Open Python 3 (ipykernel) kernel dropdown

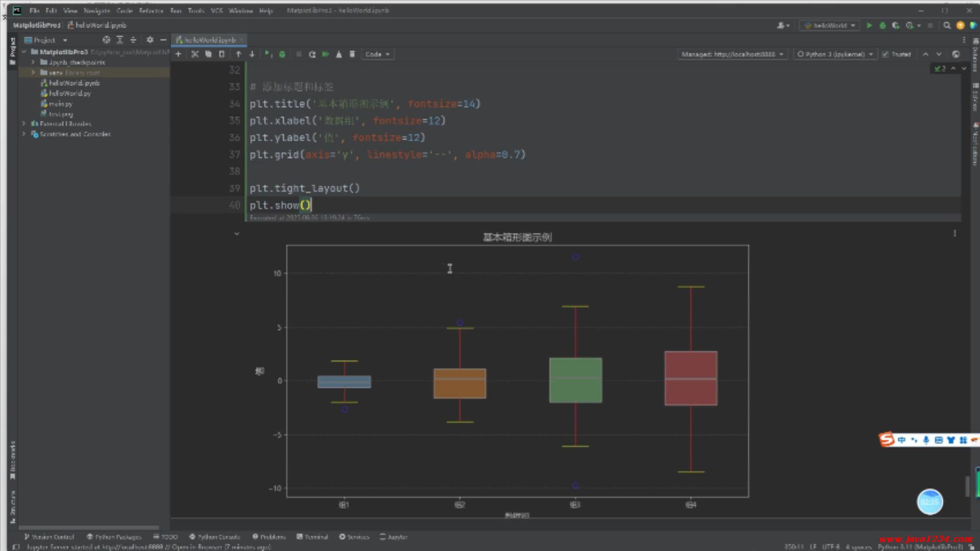pos(835,54)
